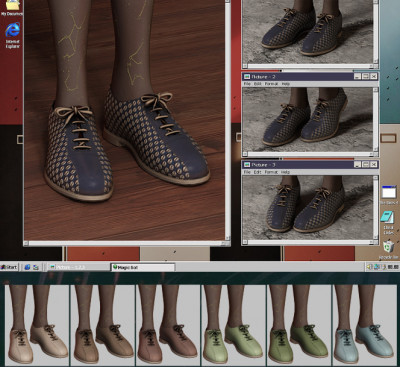
Task: Click the Picture - 2 window title icon
Action: click(x=247, y=77)
